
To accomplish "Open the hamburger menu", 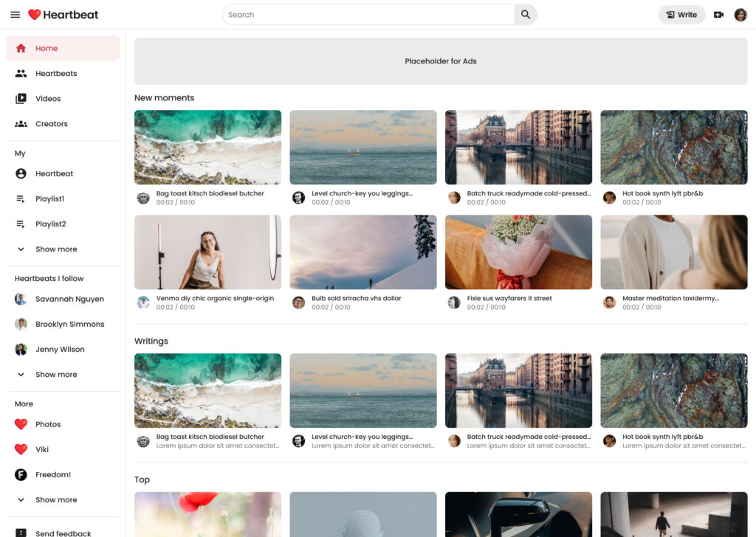I will (15, 15).
